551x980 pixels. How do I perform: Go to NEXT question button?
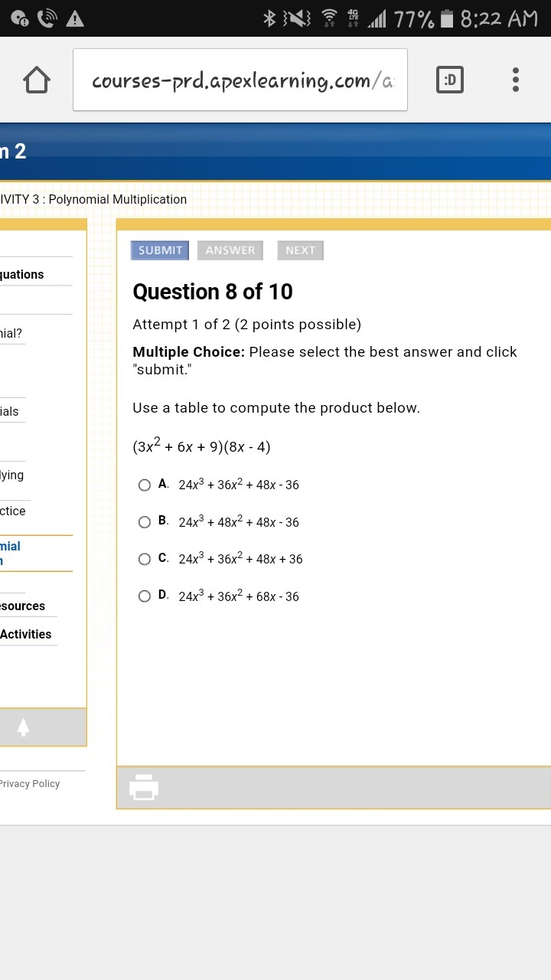pos(300,250)
